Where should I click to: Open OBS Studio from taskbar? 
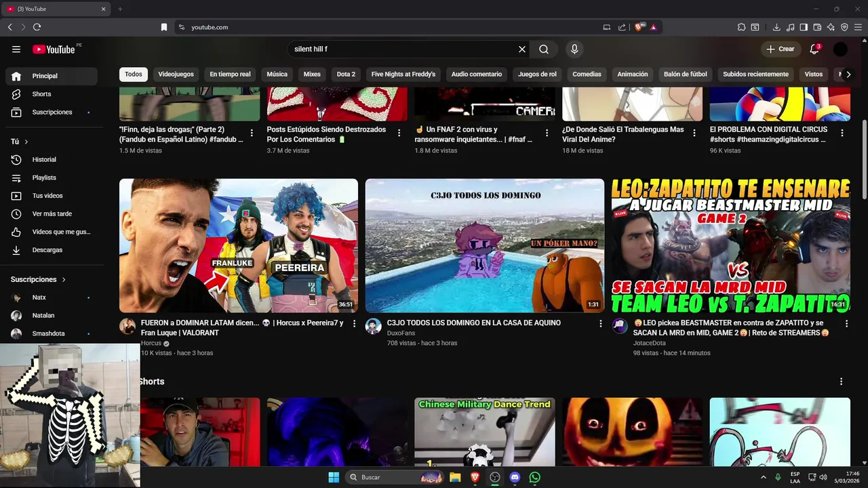[x=495, y=477]
